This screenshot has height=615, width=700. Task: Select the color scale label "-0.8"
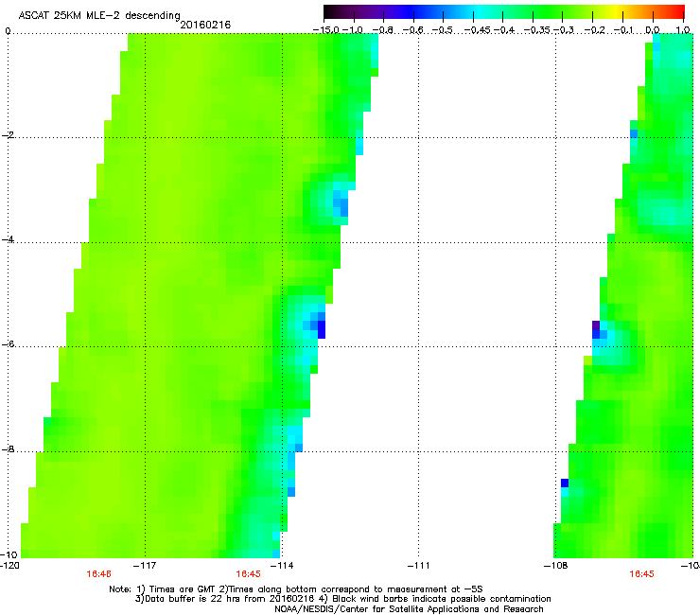click(x=383, y=30)
